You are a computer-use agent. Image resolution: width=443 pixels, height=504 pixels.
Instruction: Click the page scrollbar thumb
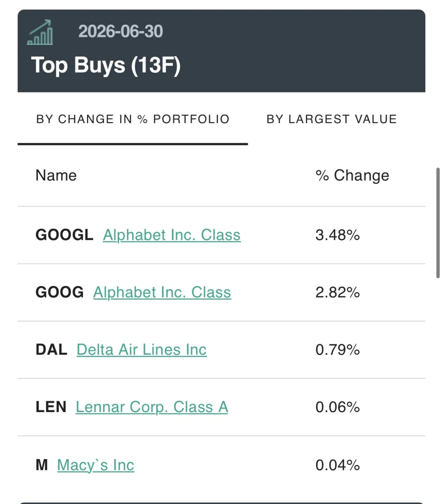[438, 223]
